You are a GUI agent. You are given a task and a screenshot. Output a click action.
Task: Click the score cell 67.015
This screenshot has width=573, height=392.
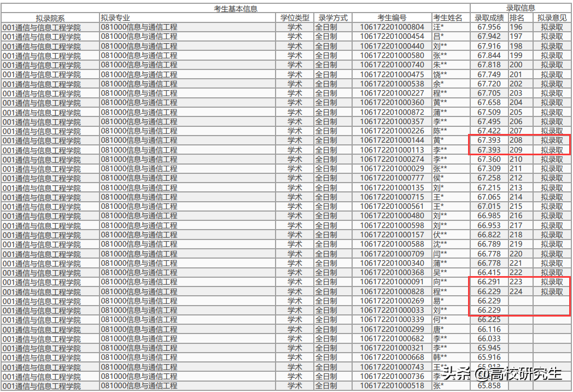[x=489, y=207]
